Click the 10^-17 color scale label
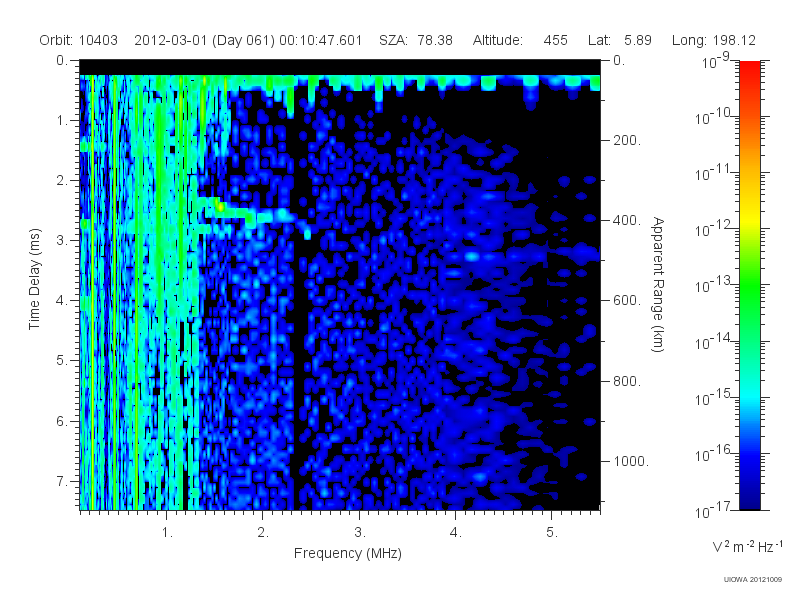Viewport: 800px width, 600px height. tap(714, 510)
